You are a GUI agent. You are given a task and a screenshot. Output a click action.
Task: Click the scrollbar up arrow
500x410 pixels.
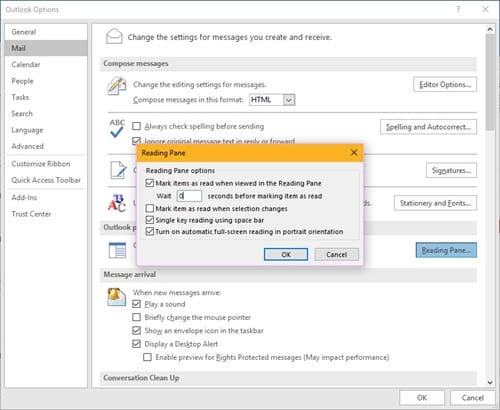[490, 29]
